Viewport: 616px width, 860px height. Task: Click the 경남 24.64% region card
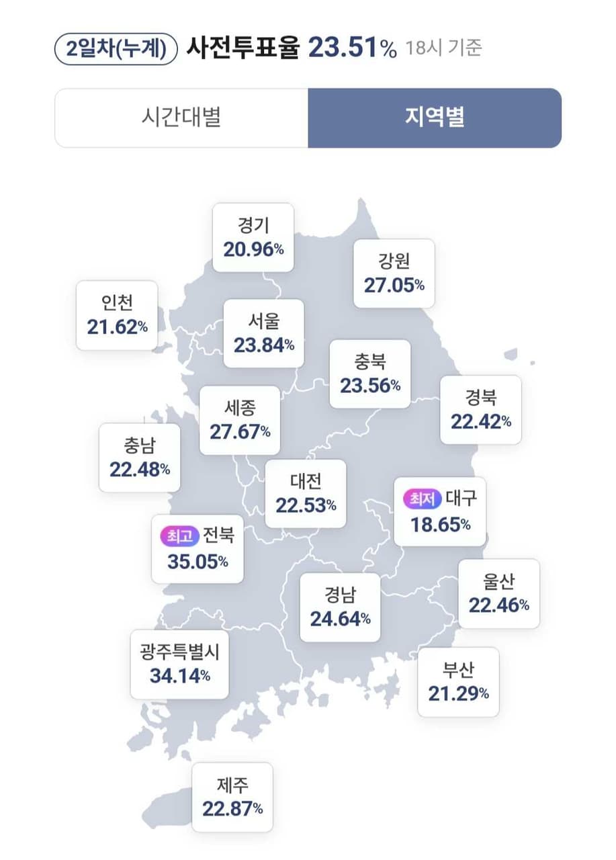coord(340,607)
